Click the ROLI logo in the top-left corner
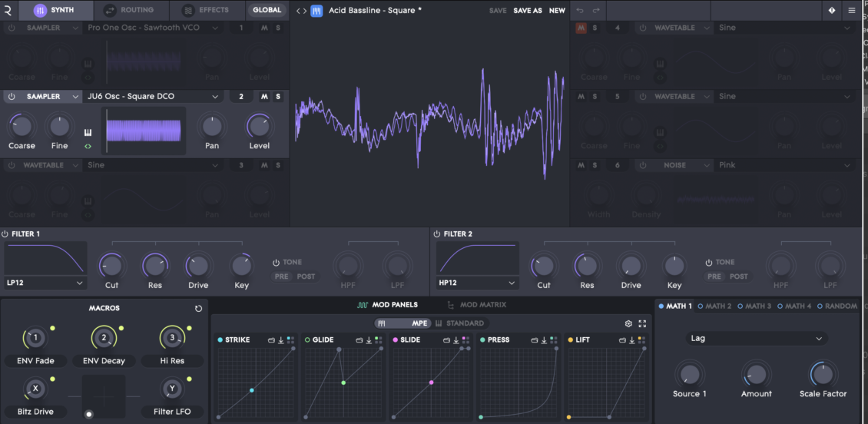The width and height of the screenshot is (868, 424). pos(9,10)
